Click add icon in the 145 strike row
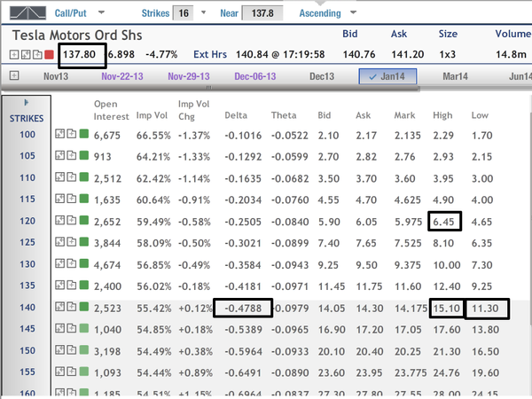This screenshot has width=532, height=399. point(71,328)
